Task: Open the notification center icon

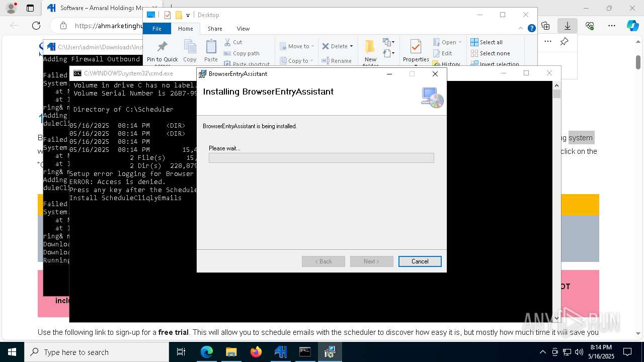Action: point(627,352)
